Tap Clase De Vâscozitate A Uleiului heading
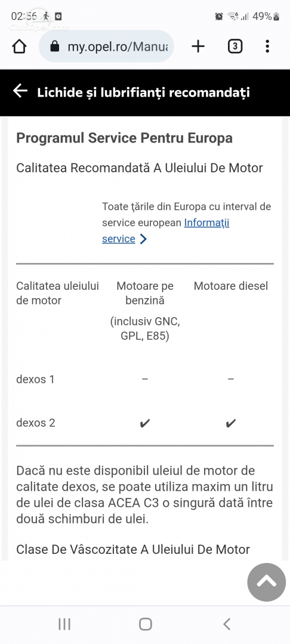This screenshot has width=290, height=644. 133,549
